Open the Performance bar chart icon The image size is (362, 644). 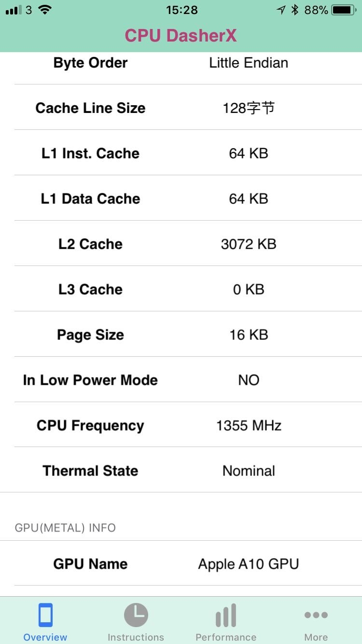coord(226,616)
